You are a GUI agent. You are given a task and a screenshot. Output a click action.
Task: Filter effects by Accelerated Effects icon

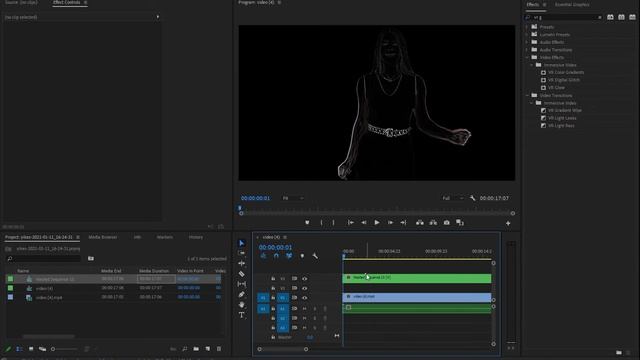(610, 17)
